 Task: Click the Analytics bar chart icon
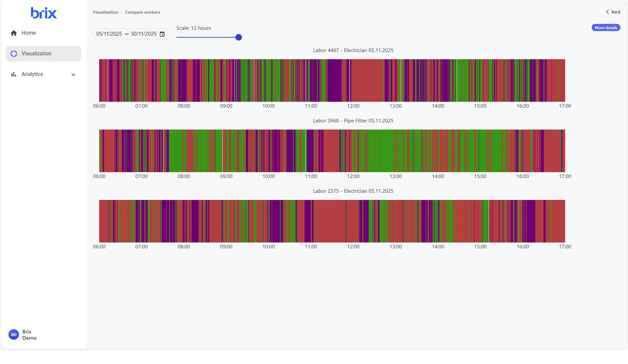click(14, 74)
